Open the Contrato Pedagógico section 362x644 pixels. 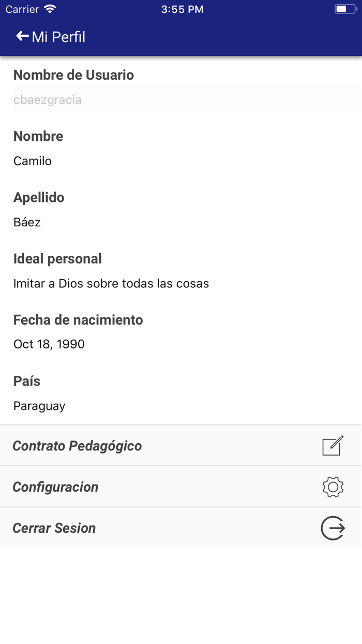(78, 445)
